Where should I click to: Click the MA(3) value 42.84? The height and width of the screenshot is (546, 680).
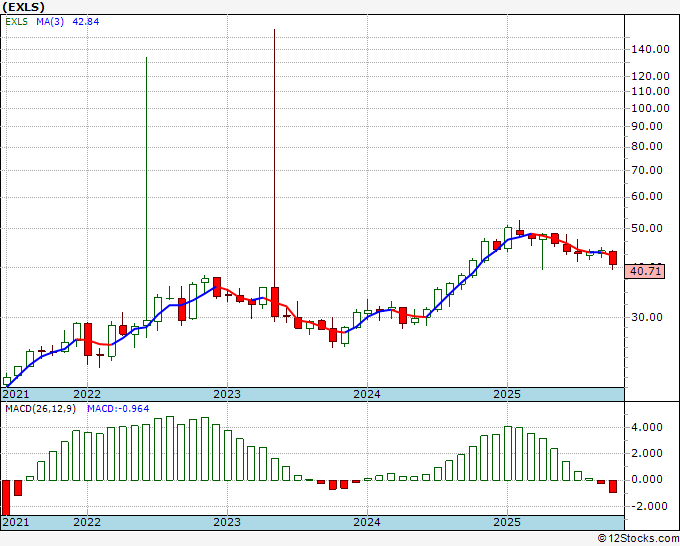(x=85, y=21)
